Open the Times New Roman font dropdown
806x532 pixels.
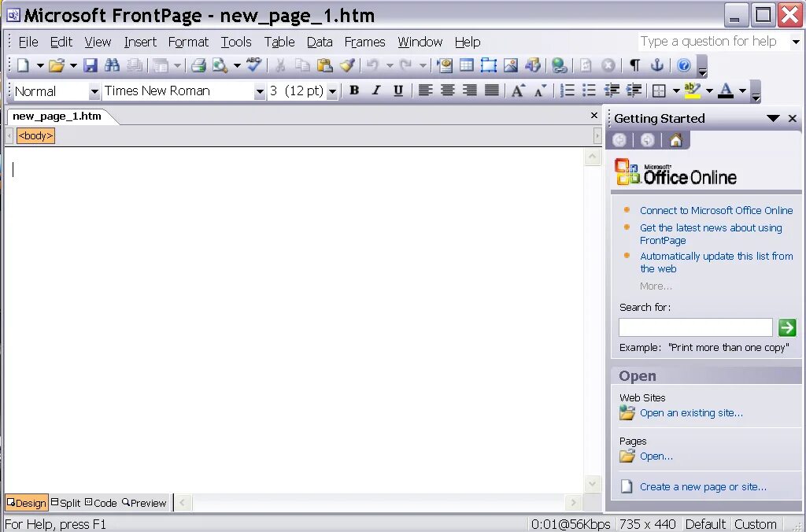click(x=260, y=91)
